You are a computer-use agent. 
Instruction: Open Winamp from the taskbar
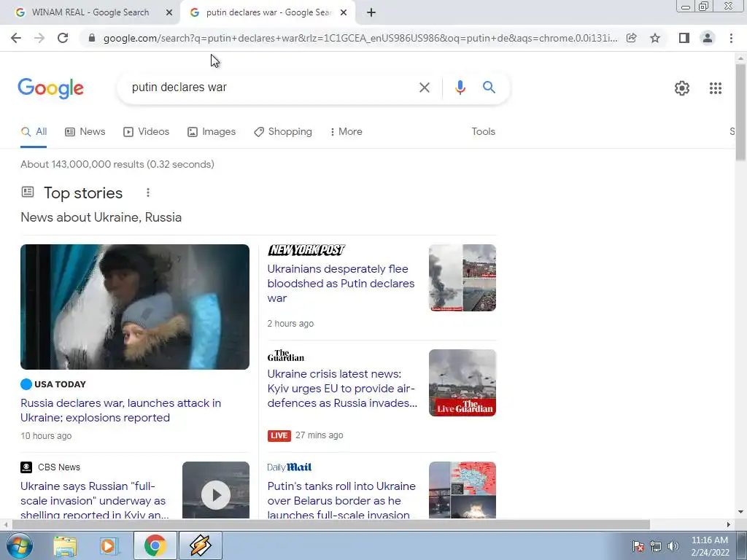click(x=201, y=545)
